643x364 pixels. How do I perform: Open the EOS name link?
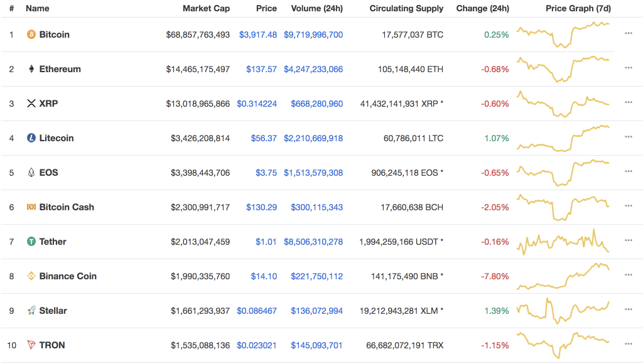point(49,173)
